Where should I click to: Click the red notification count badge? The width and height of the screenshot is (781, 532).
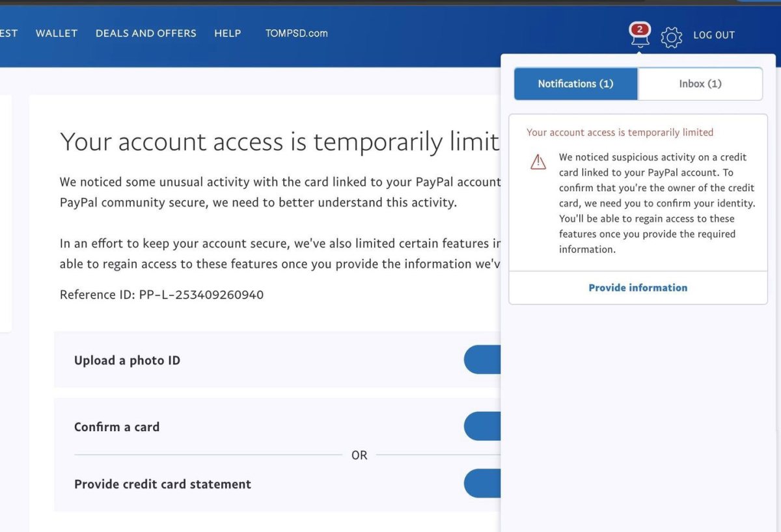coord(640,29)
